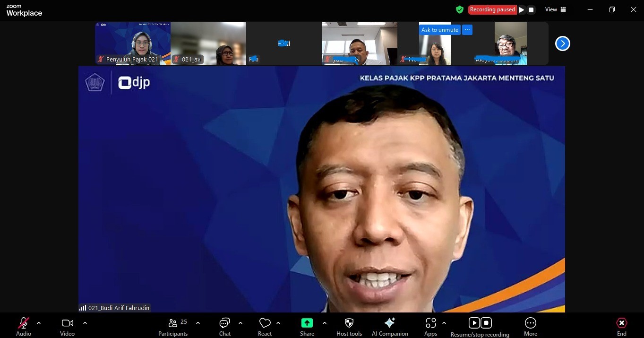Open the Chat panel
Screen dimensions: 644x338
(224, 323)
